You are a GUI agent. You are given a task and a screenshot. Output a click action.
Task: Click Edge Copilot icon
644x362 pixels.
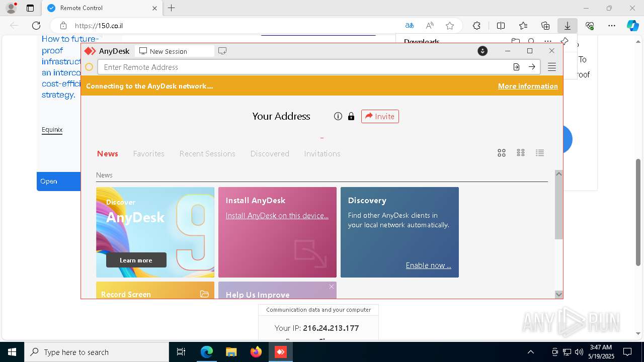pyautogui.click(x=632, y=26)
